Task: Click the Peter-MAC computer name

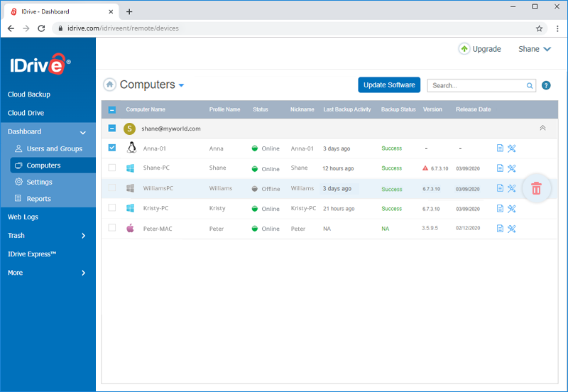Action: [x=158, y=229]
